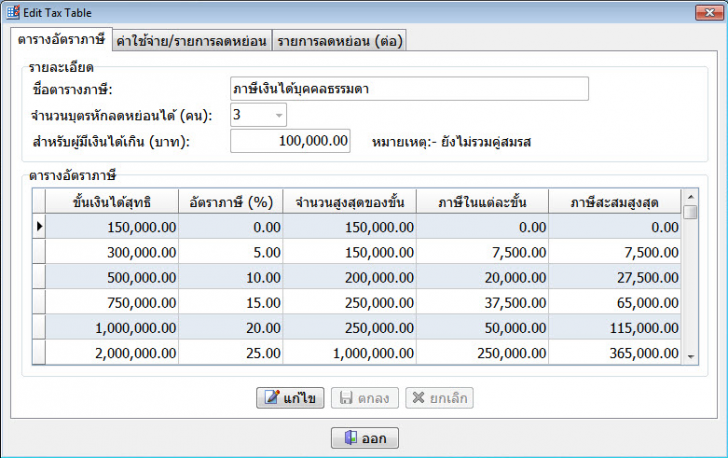Click tax rate cell 10.00
Screen dimensions: 728x458
(231, 277)
